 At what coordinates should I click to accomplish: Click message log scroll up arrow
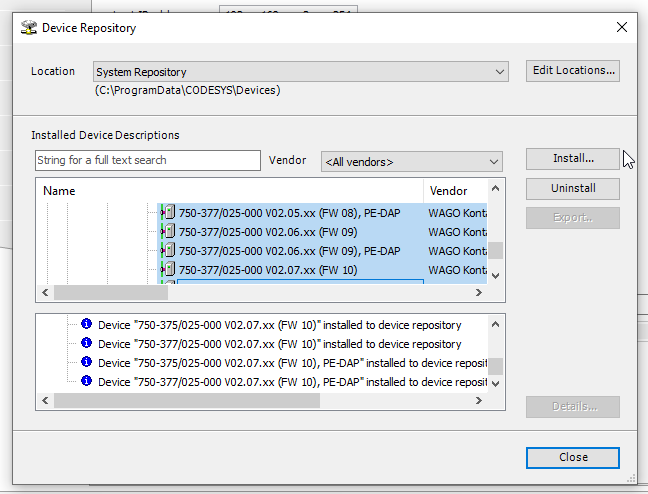coord(496,324)
